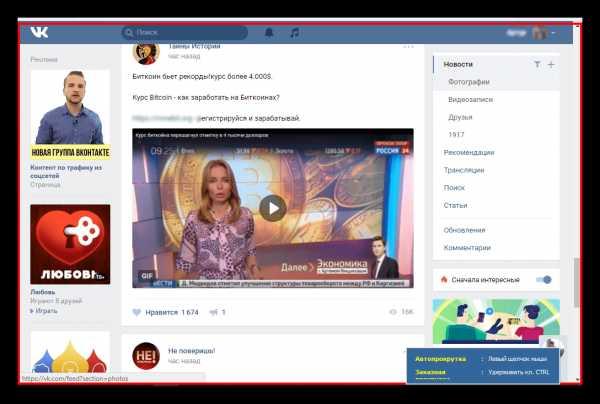
Task: Open the Трансляции section
Action: [464, 170]
